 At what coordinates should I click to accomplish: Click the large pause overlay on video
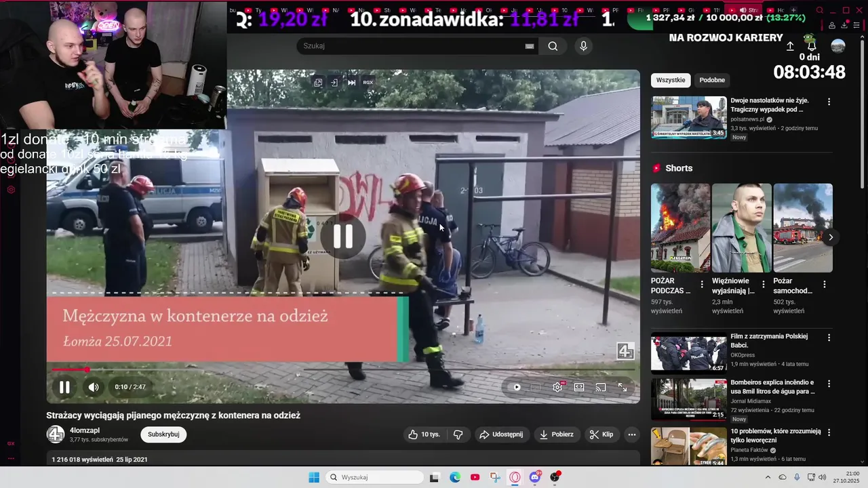(x=343, y=237)
